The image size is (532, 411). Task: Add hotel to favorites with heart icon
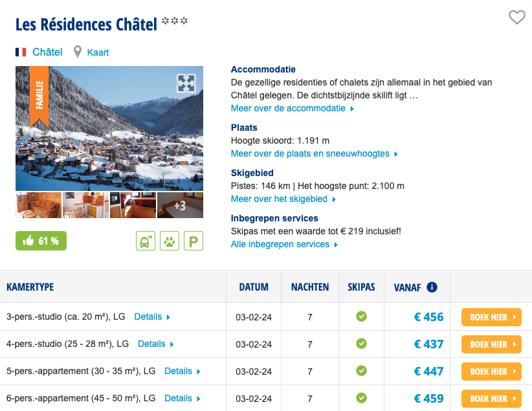click(x=516, y=17)
